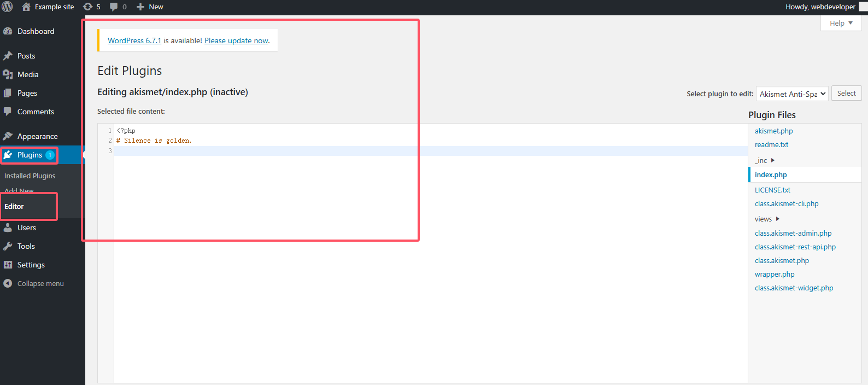Viewport: 868px width, 385px height.
Task: Click the plus New icon in admin bar
Action: [x=140, y=7]
